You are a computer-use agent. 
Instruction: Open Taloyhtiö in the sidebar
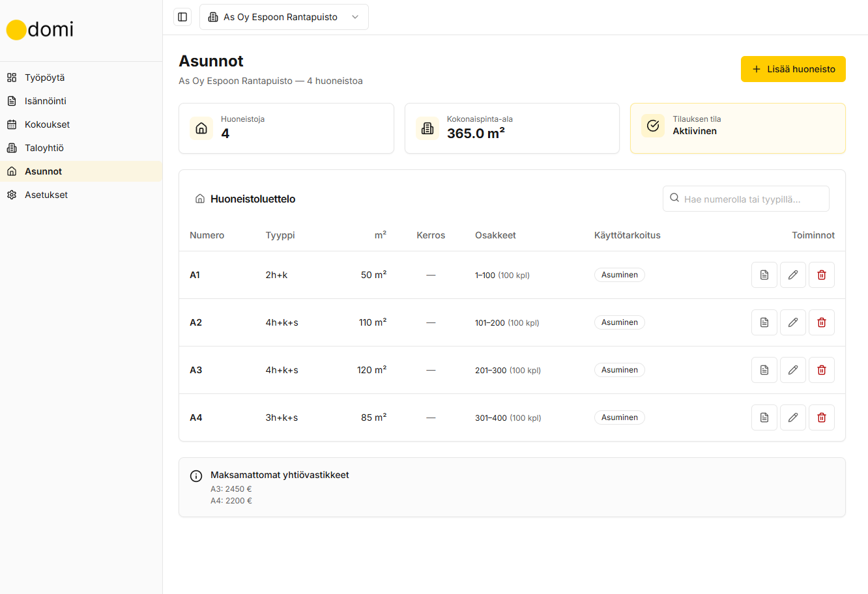click(81, 148)
